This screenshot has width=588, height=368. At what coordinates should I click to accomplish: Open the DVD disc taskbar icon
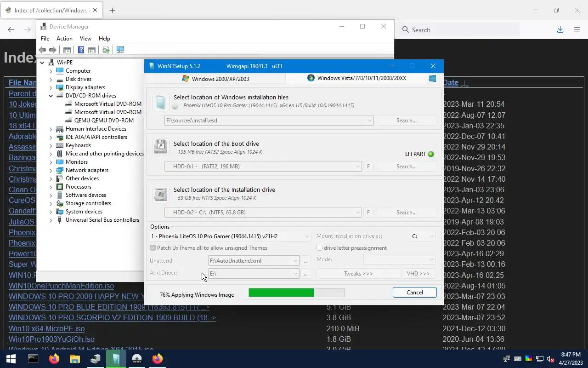click(x=137, y=359)
